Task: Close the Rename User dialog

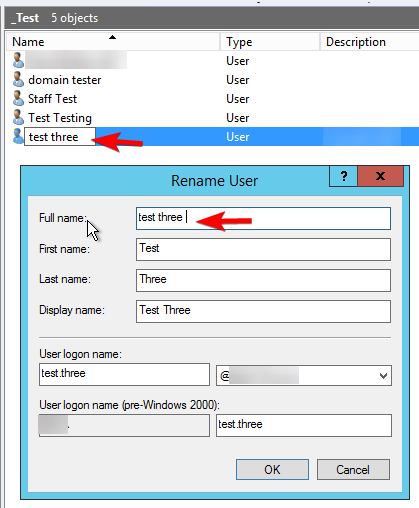Action: pyautogui.click(x=380, y=176)
